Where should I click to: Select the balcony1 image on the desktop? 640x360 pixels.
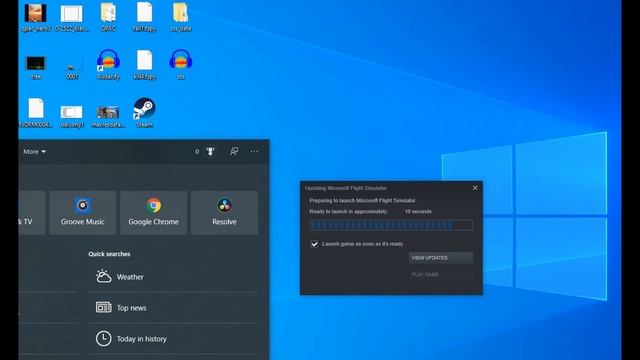point(72,116)
